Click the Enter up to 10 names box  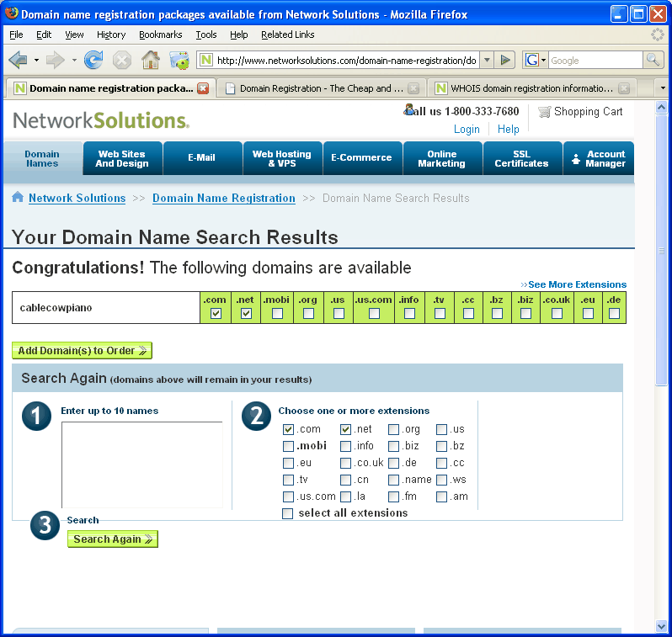(x=141, y=464)
